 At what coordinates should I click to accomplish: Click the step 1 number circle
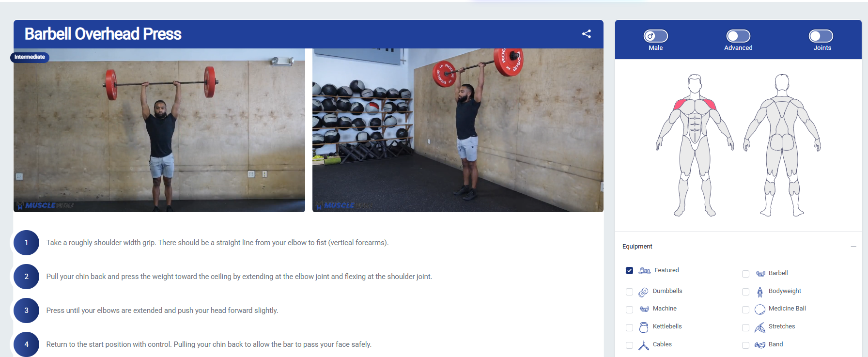click(x=26, y=243)
